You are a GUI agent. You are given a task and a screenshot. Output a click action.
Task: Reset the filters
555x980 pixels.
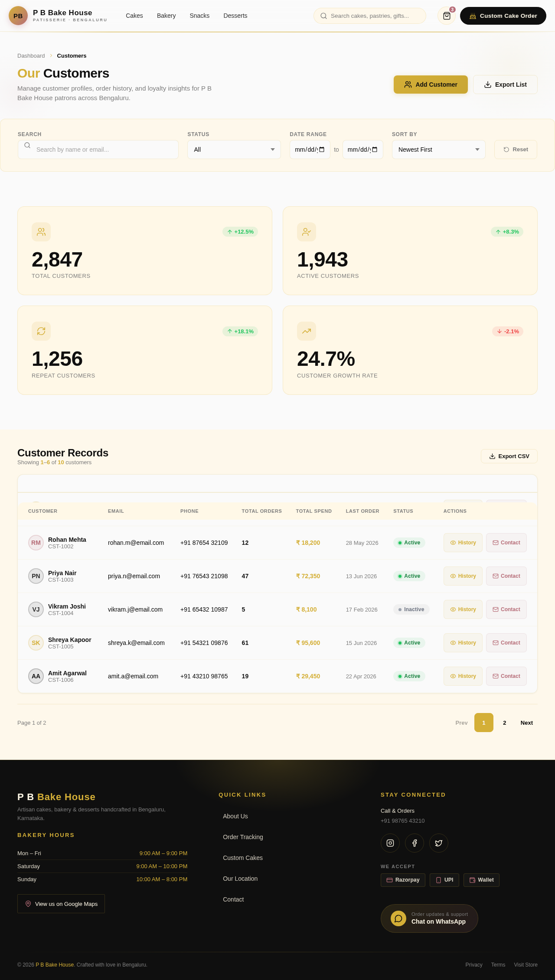click(x=516, y=150)
